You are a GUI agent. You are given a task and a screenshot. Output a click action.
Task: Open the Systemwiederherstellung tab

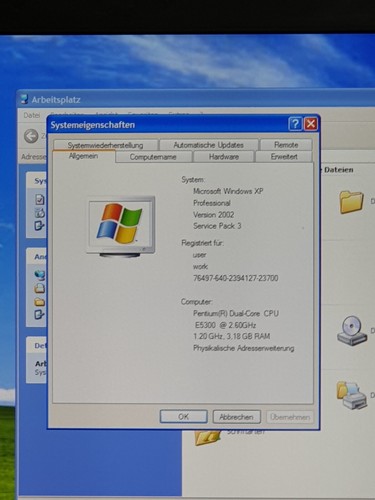(x=105, y=145)
